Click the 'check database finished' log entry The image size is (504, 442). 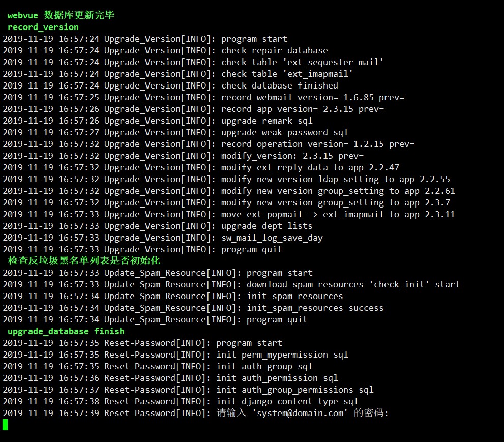[279, 85]
